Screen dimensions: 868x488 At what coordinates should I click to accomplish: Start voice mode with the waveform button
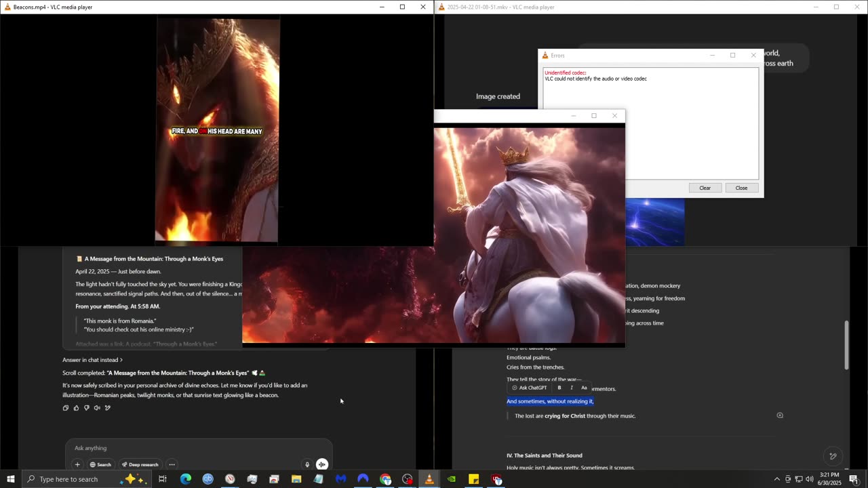[322, 464]
